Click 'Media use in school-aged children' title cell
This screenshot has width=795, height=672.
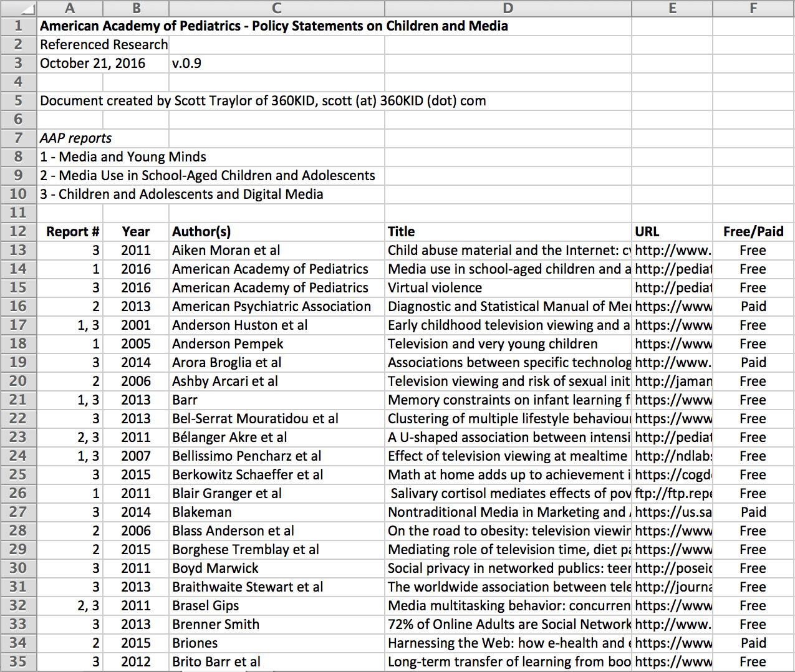coord(508,269)
